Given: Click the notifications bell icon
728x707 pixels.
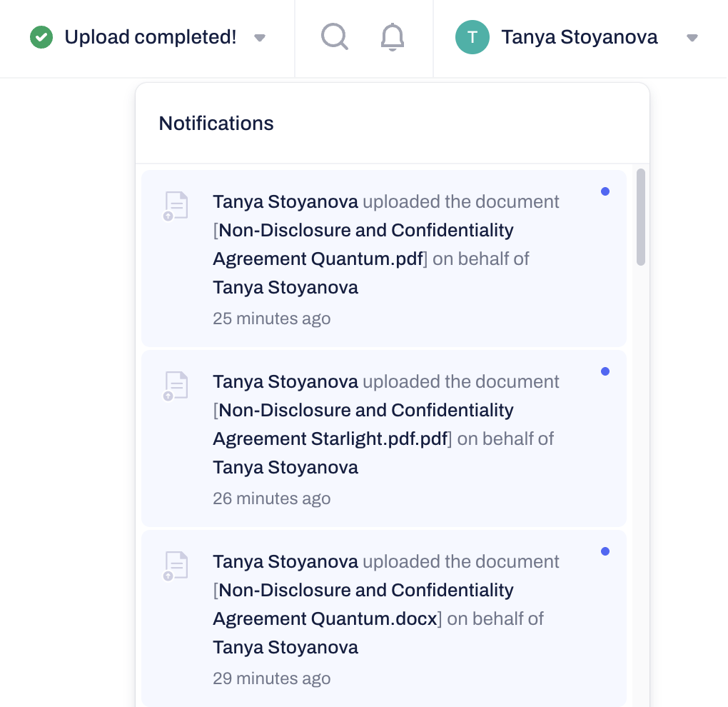Looking at the screenshot, I should point(393,37).
